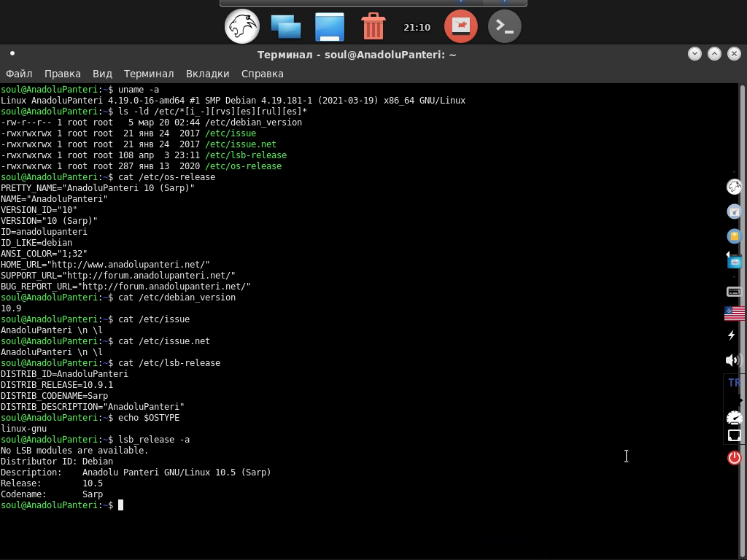Open the Файл menu
Image resolution: width=747 pixels, height=560 pixels.
[19, 74]
